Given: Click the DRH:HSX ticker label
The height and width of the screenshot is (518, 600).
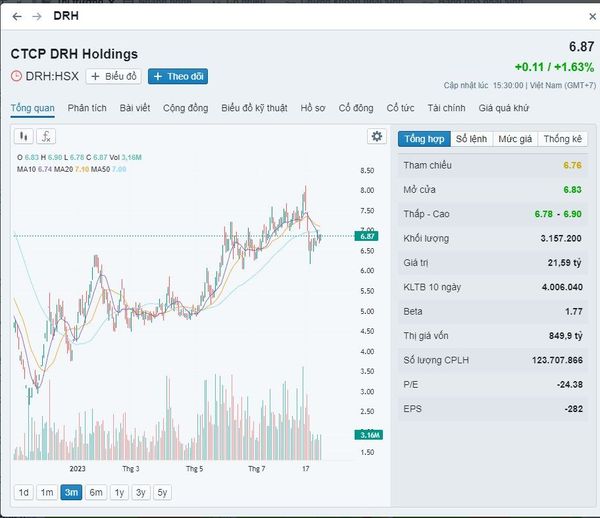Looking at the screenshot, I should (52, 76).
